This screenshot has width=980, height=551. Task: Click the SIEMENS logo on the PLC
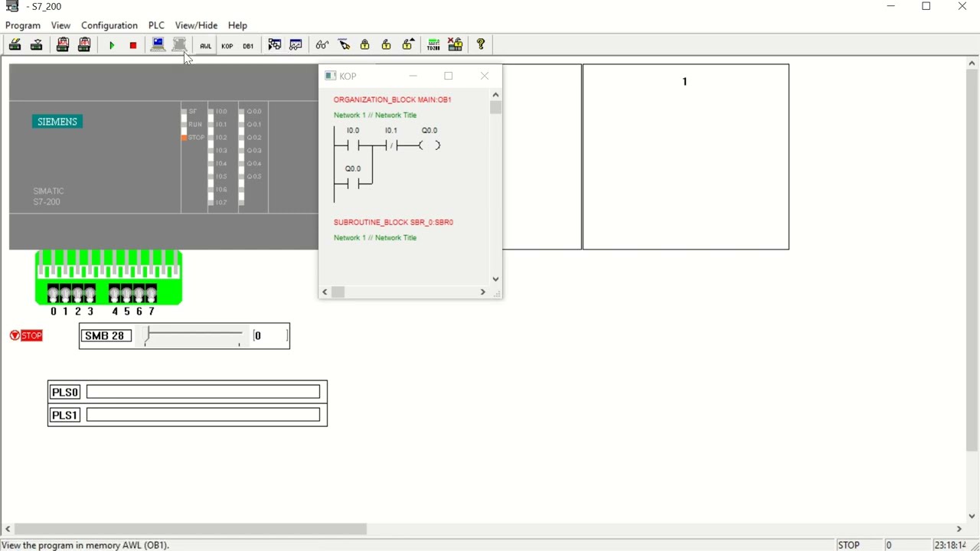[x=57, y=122]
